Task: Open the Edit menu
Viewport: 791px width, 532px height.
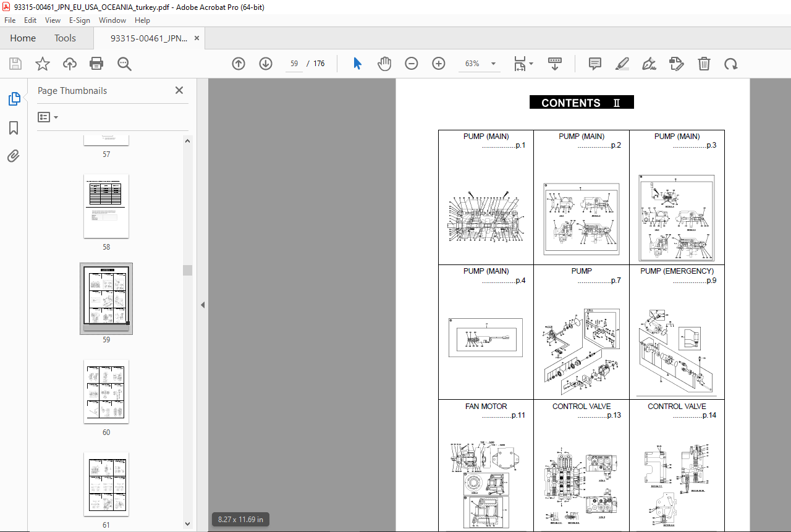Action: pyautogui.click(x=31, y=20)
